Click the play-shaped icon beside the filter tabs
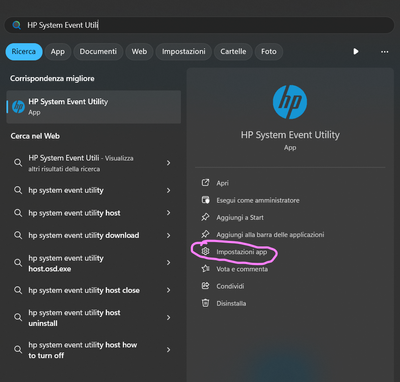The width and height of the screenshot is (400, 382). (x=356, y=51)
